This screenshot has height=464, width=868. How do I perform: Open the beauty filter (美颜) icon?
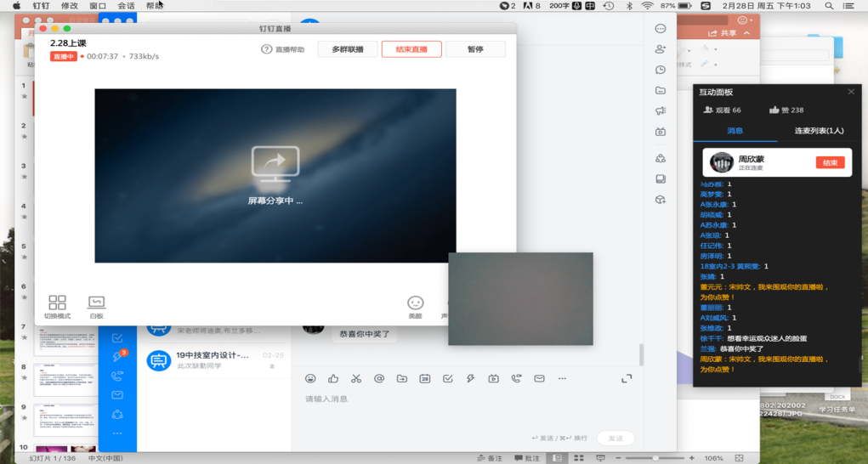coord(415,303)
